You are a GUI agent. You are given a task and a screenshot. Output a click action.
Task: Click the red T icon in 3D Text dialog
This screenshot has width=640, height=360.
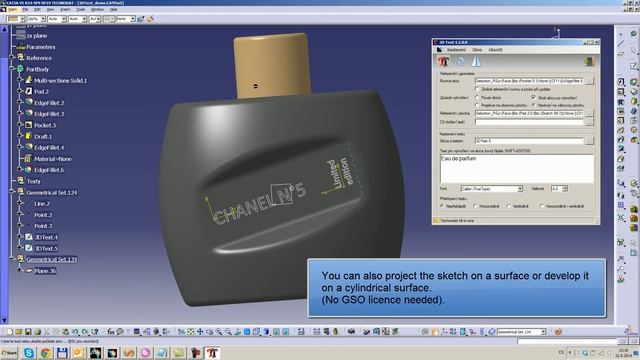pos(444,62)
